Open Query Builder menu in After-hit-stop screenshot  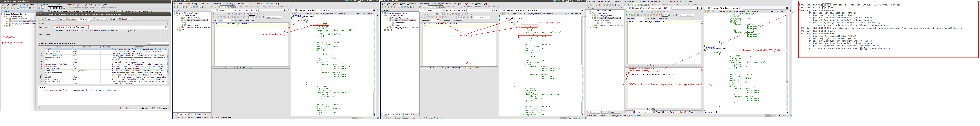423,4
